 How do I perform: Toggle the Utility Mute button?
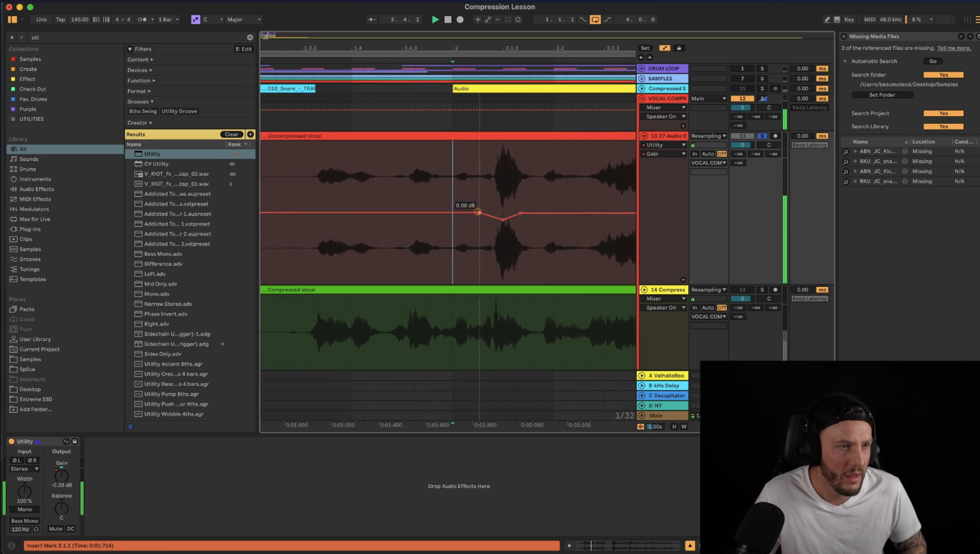tap(56, 529)
